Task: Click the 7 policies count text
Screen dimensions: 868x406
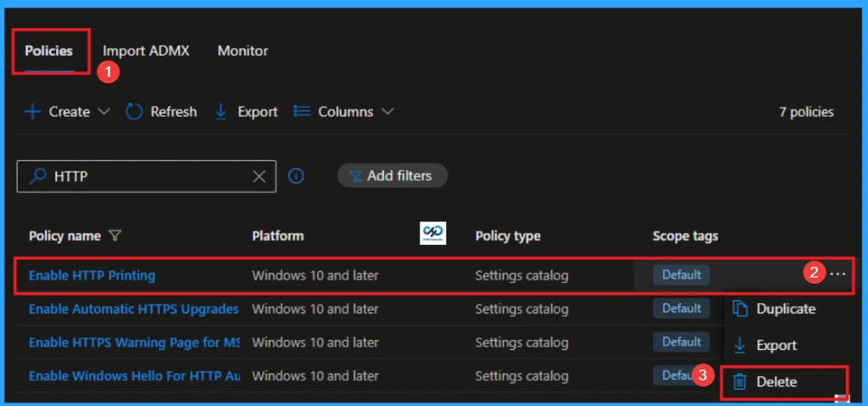Action: (806, 112)
